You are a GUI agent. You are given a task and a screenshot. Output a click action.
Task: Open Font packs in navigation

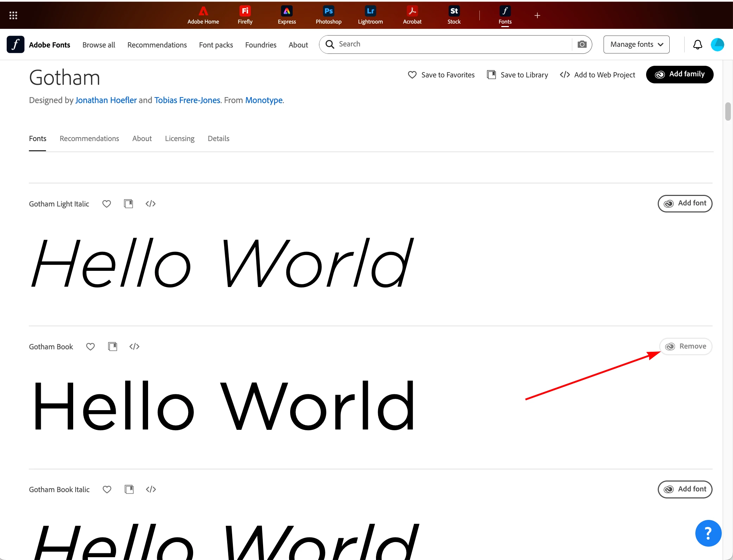pos(216,45)
